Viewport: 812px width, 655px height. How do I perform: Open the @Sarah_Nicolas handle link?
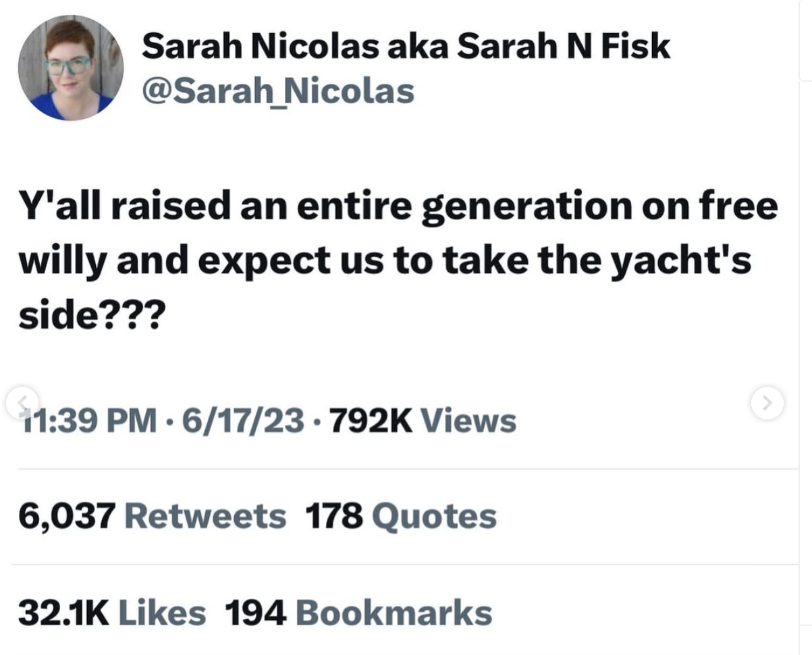click(277, 91)
